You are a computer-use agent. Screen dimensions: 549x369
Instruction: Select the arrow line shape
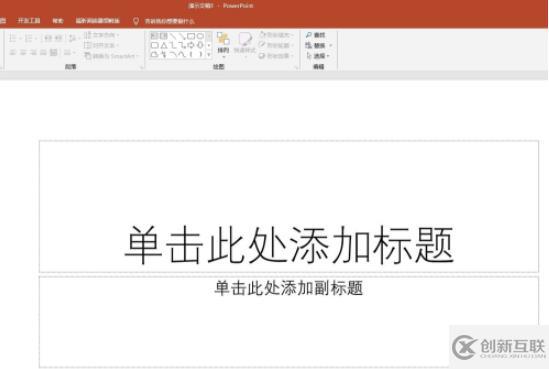coord(182,36)
